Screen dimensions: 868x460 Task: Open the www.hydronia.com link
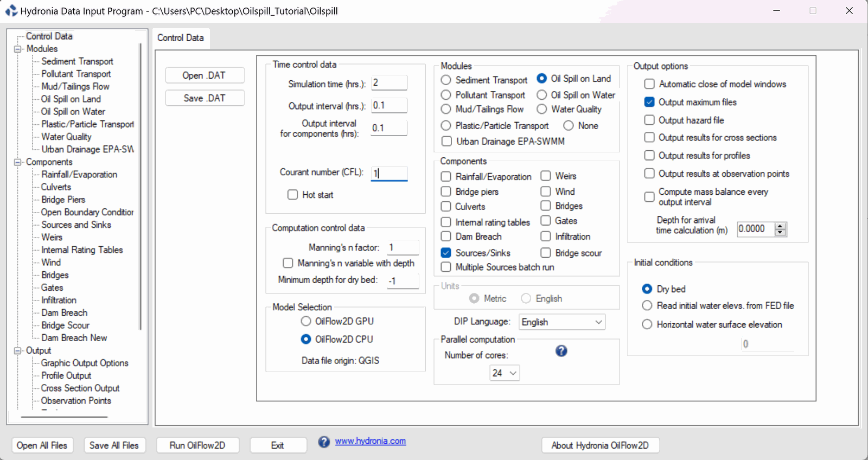click(x=371, y=441)
